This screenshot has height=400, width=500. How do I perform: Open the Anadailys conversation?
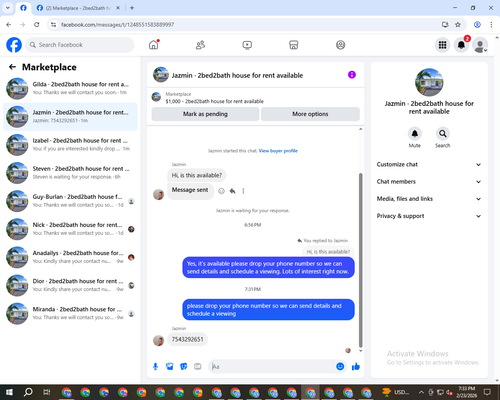pos(70,257)
